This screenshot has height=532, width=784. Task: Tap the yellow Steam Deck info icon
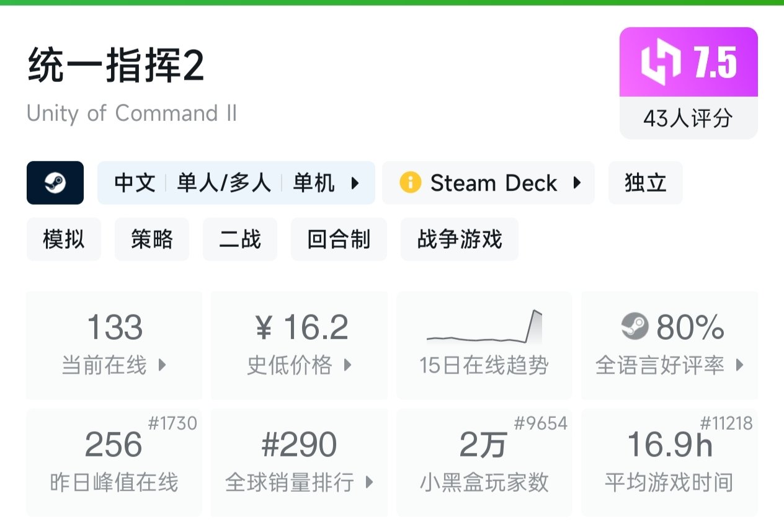pyautogui.click(x=411, y=183)
